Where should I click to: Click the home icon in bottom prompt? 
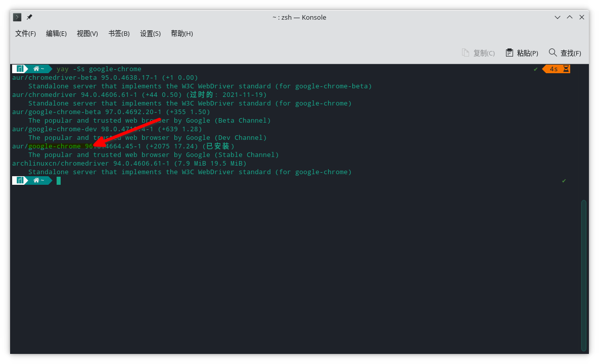36,180
